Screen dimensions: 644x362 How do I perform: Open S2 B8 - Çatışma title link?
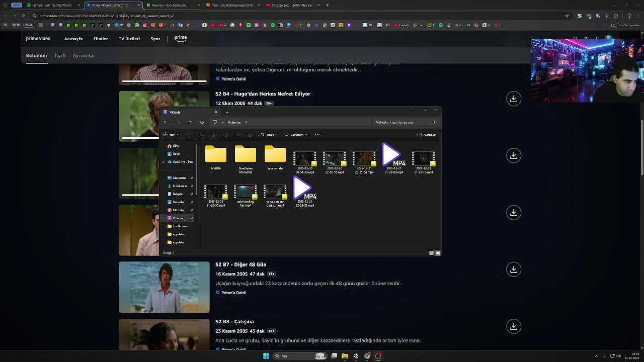click(x=234, y=322)
